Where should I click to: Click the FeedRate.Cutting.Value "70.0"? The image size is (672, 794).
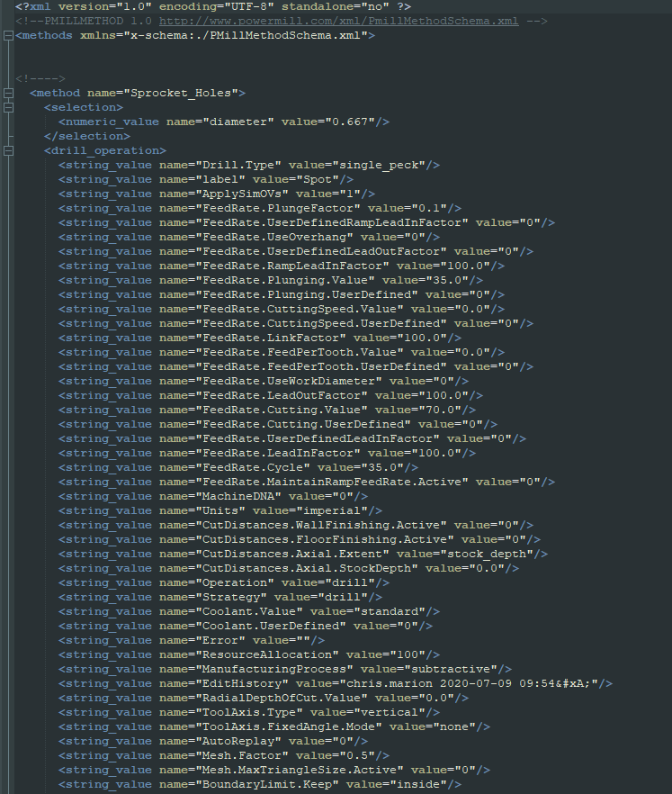(440, 411)
